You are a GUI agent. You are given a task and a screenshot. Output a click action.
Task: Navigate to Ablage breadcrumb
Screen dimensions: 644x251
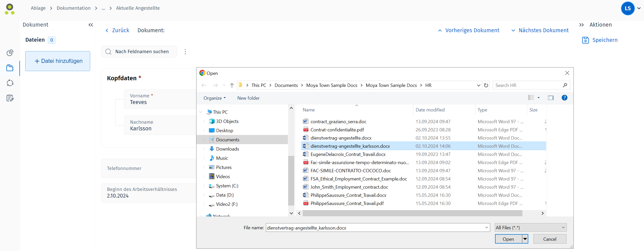pos(38,8)
